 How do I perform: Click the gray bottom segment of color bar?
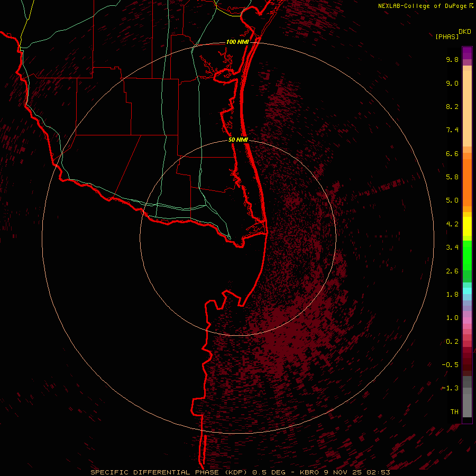tap(467, 402)
